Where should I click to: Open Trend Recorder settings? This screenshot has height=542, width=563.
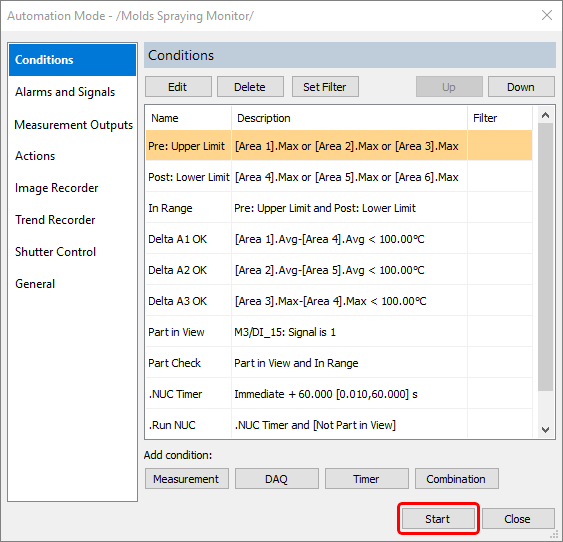[x=55, y=220]
